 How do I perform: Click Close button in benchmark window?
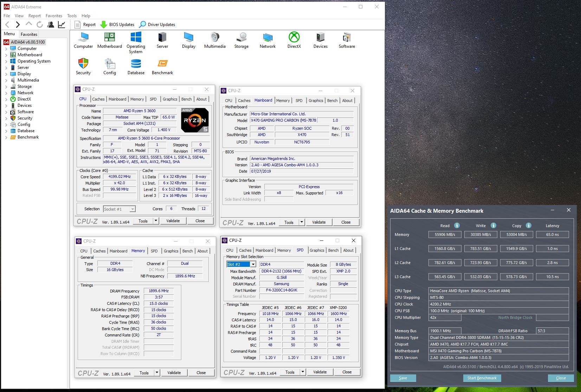click(x=561, y=378)
